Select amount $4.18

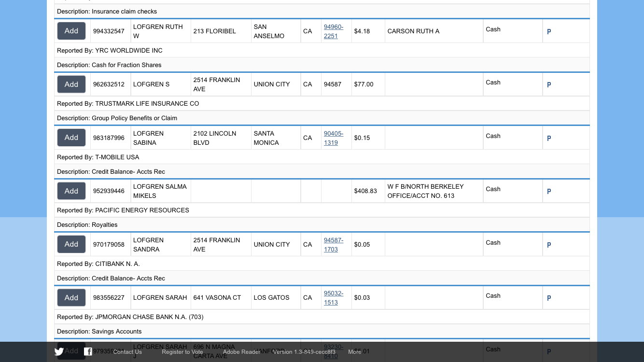pyautogui.click(x=362, y=31)
